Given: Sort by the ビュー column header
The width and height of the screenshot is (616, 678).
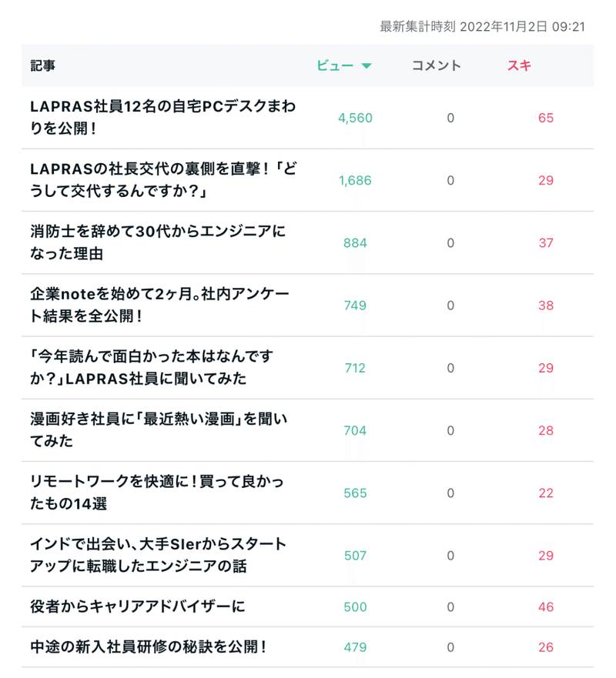Looking at the screenshot, I should tap(336, 66).
